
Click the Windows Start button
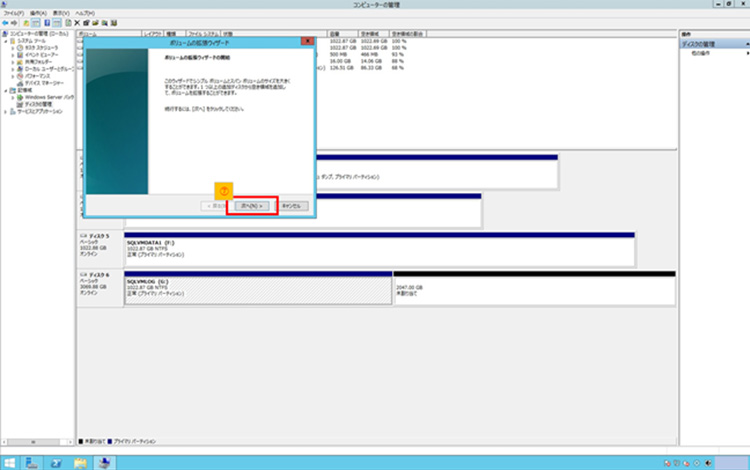(7, 463)
